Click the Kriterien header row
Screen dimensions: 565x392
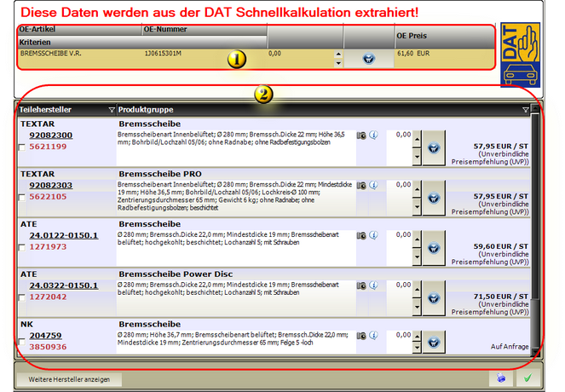click(x=142, y=42)
